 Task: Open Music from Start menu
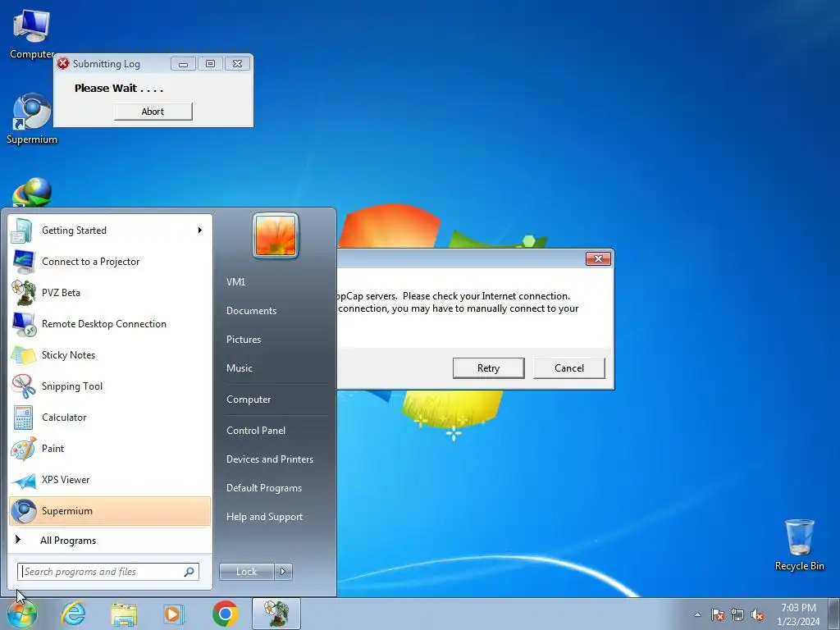(240, 368)
